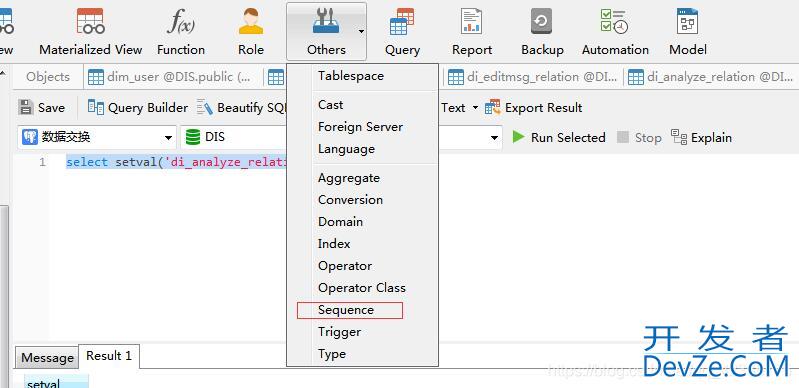This screenshot has width=799, height=388.
Task: Click the setval column header
Action: coord(56,382)
